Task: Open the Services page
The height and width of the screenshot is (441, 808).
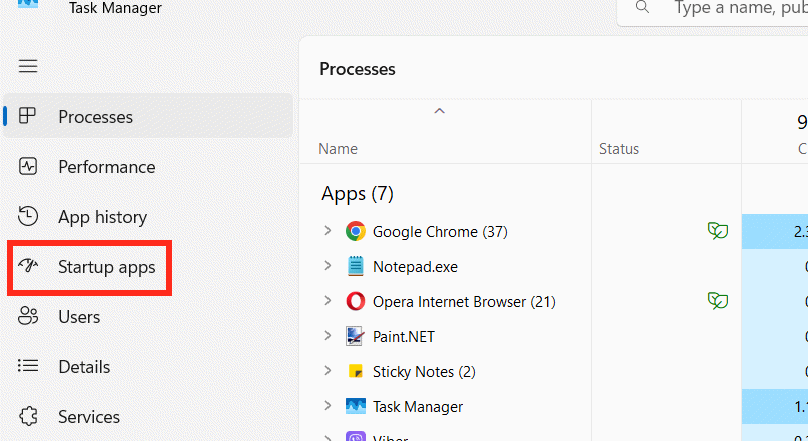Action: 148,416
